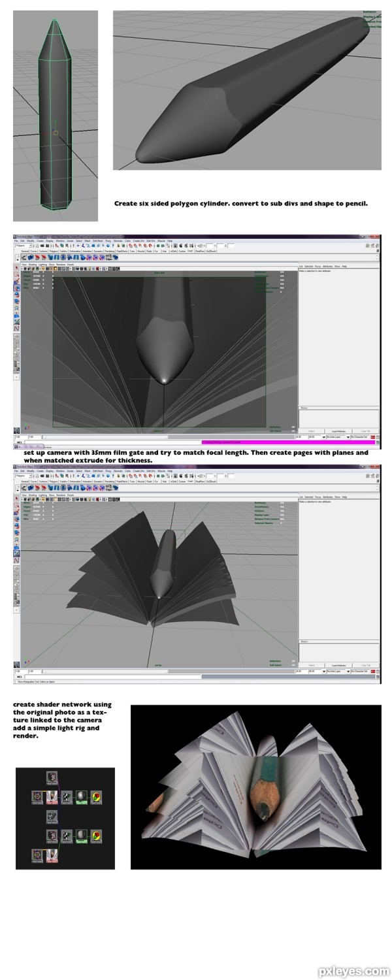Click Copy Tab in the camera-view Attribute Editor
The width and height of the screenshot is (392, 980).
click(x=365, y=431)
